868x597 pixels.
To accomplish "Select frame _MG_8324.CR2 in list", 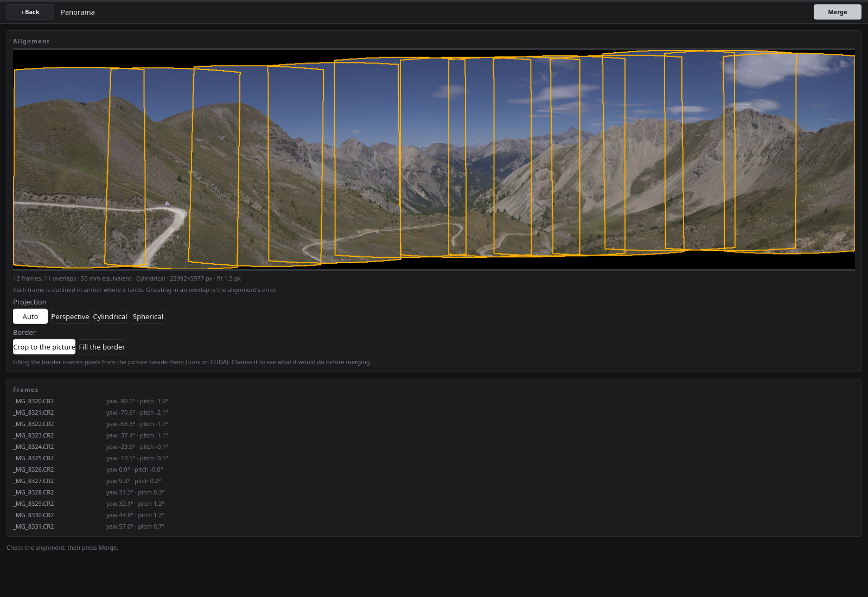I will point(434,447).
